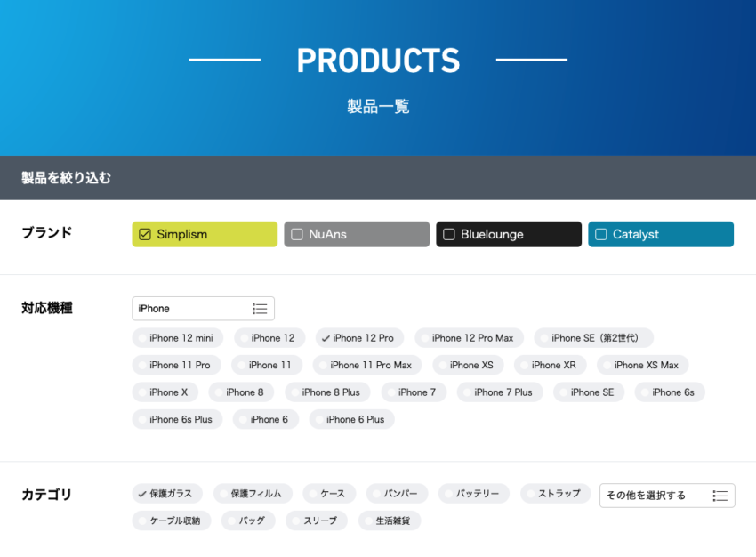Select the スリーブ category
The height and width of the screenshot is (557, 756).
point(317,521)
